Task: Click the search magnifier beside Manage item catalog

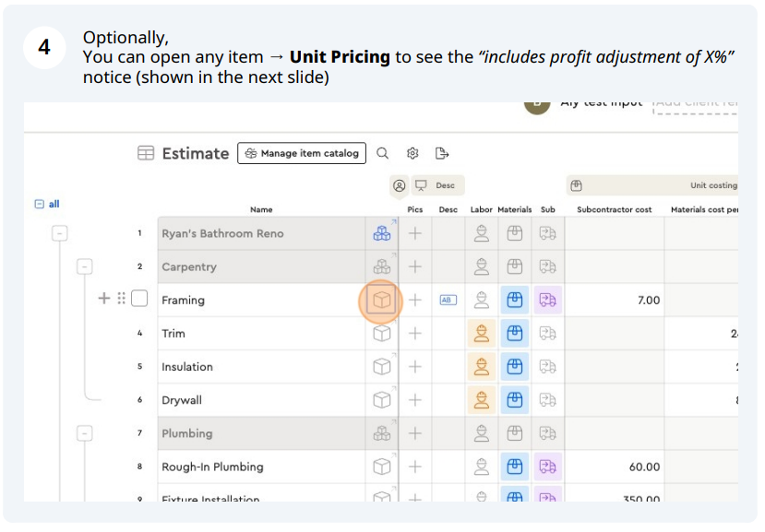Action: coord(382,153)
